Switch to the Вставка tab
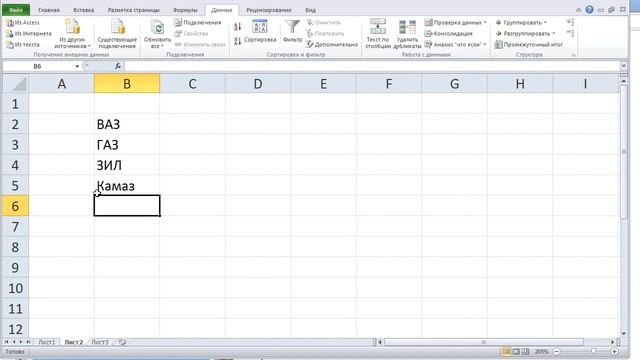The height and width of the screenshot is (360, 640). tap(84, 10)
